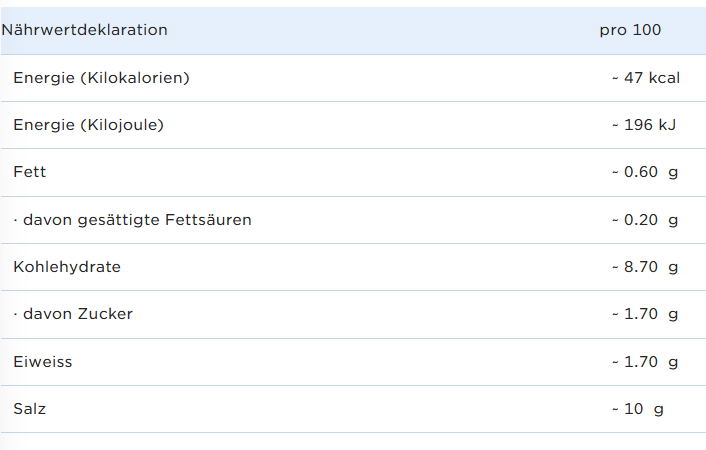Click the 47 kcal energy value

pyautogui.click(x=646, y=78)
